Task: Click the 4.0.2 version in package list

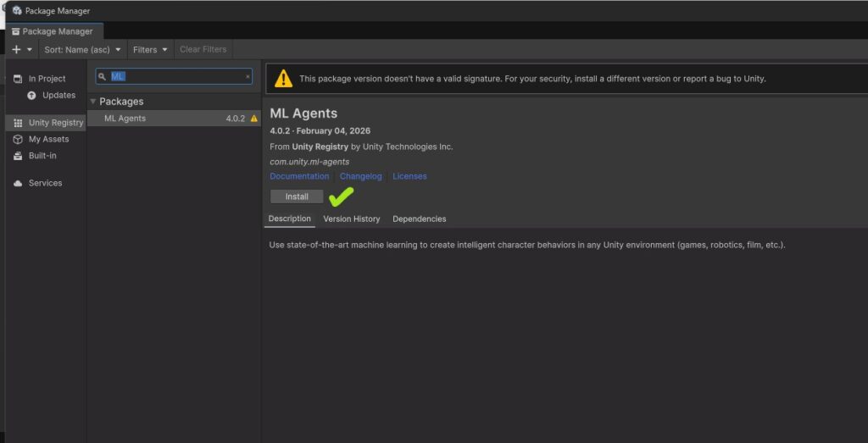Action: click(236, 119)
